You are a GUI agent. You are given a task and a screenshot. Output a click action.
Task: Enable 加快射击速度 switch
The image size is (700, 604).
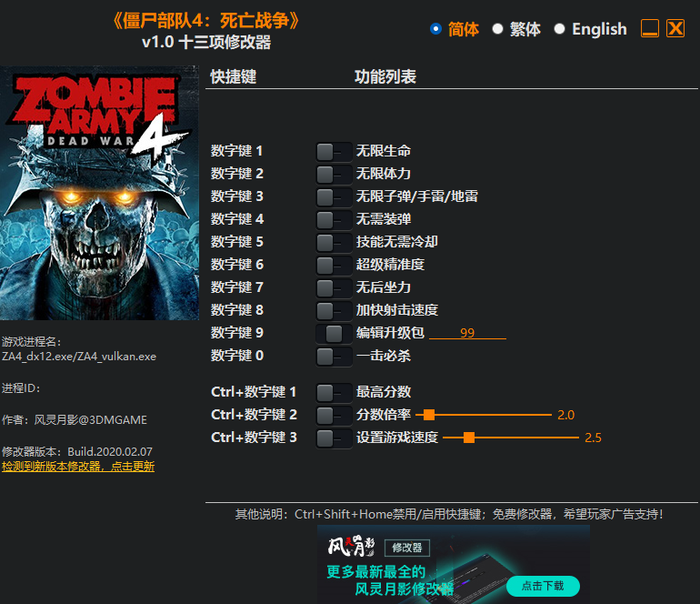pyautogui.click(x=334, y=311)
